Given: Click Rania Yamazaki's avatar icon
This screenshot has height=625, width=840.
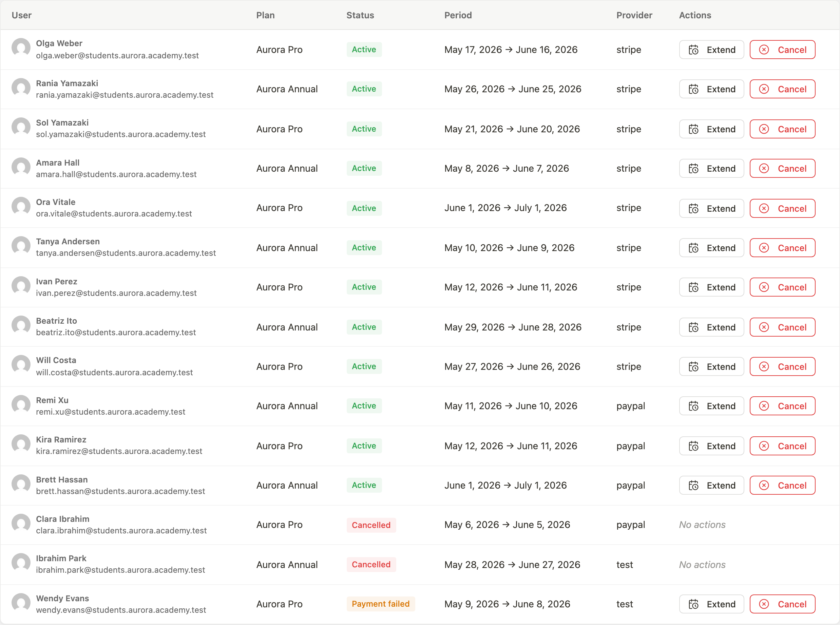Looking at the screenshot, I should click(x=21, y=88).
